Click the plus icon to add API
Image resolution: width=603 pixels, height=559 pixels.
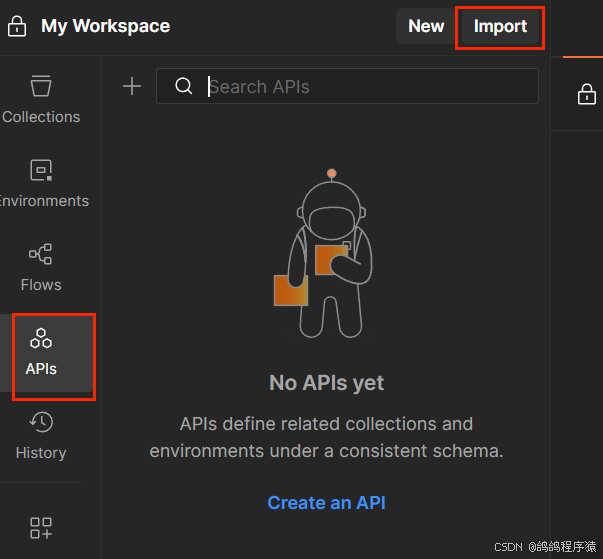point(132,86)
